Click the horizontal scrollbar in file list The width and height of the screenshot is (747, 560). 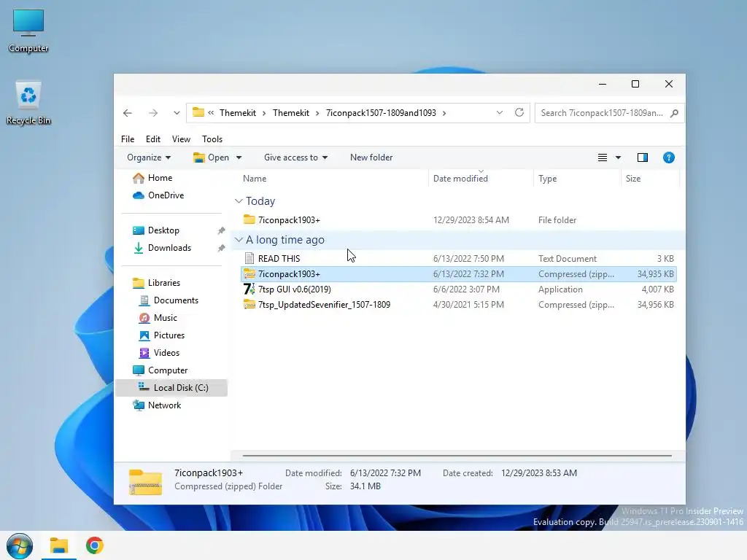pyautogui.click(x=457, y=456)
